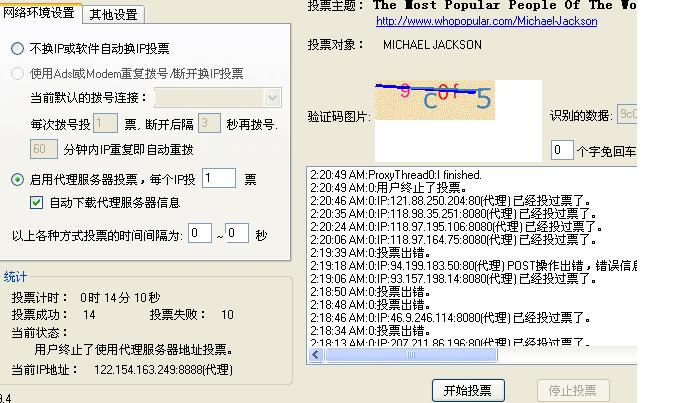
Task: Select 不换IP或软件自动换IP投票 radio option
Action: click(x=17, y=48)
